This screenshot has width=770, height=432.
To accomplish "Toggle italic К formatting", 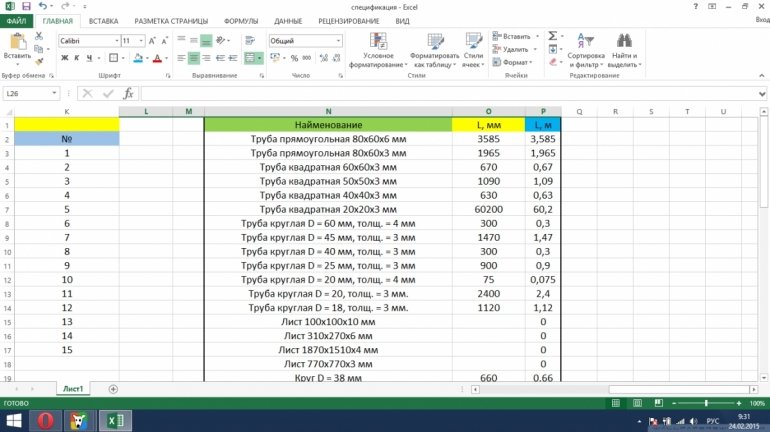I will click(75, 58).
